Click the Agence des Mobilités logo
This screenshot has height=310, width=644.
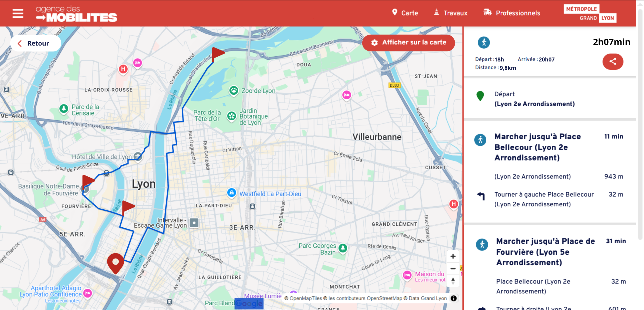click(x=76, y=14)
